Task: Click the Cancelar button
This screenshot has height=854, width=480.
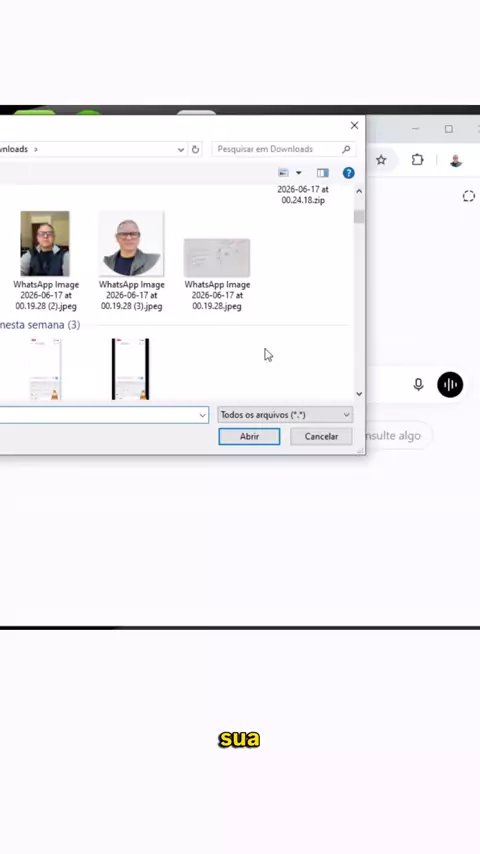Action: coord(321,436)
